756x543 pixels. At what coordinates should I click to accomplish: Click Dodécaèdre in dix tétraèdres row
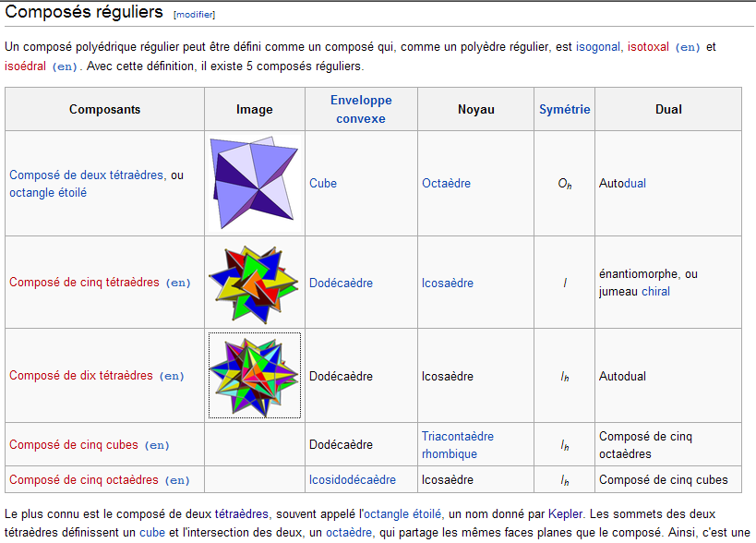[341, 376]
